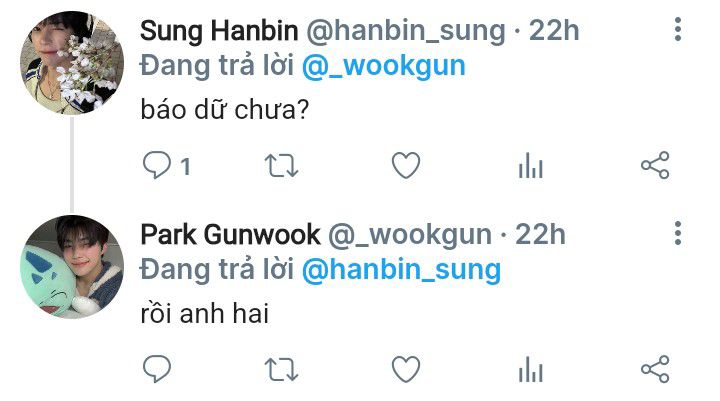The width and height of the screenshot is (720, 401).
Task: Open Park Gunwook display name
Action: (230, 235)
